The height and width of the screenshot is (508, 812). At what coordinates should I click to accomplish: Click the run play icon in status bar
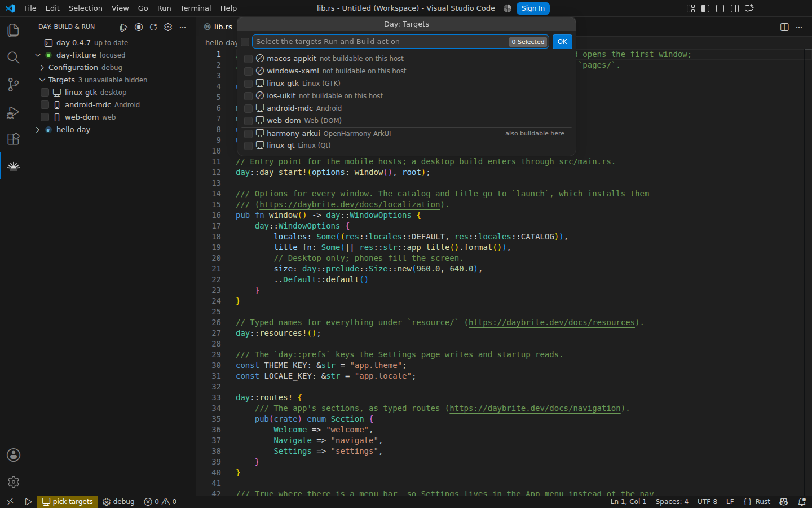point(28,502)
